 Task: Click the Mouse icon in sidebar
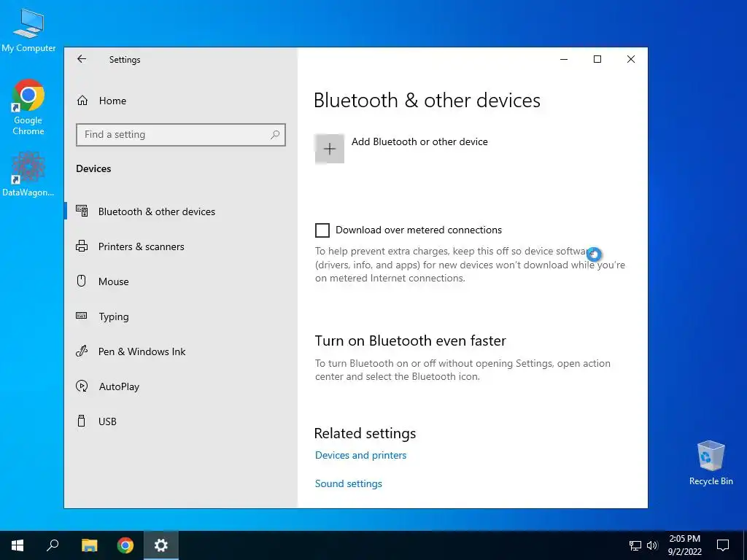coord(82,281)
